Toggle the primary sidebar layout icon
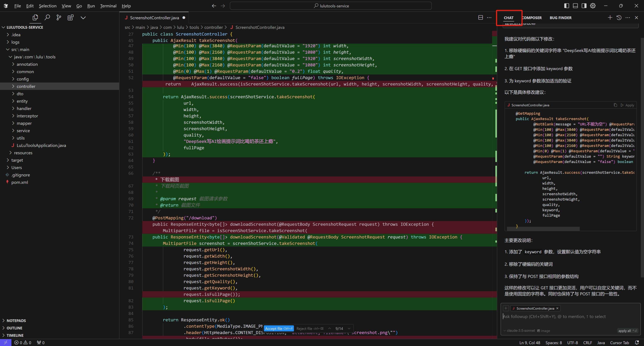Screen dimensions: 644x346 (x=566, y=6)
